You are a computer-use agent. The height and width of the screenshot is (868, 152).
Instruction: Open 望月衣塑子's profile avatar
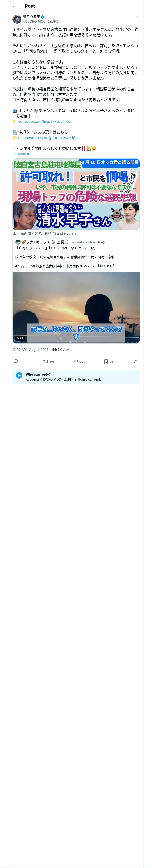point(17,19)
